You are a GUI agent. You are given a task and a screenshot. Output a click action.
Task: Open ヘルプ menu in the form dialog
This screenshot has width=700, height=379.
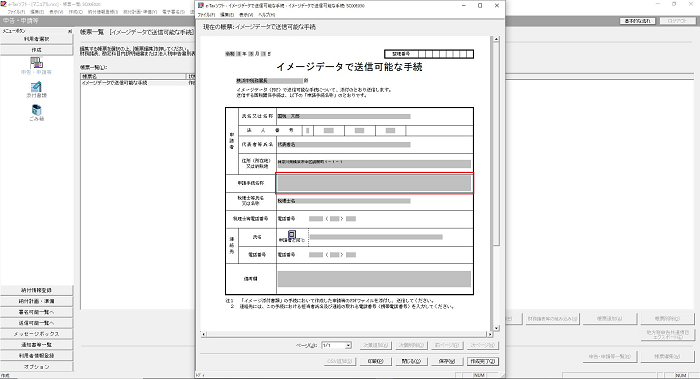267,15
